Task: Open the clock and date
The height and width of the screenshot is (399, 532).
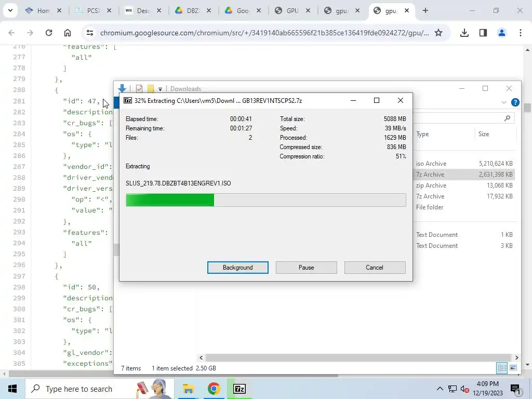Action: [x=488, y=389]
